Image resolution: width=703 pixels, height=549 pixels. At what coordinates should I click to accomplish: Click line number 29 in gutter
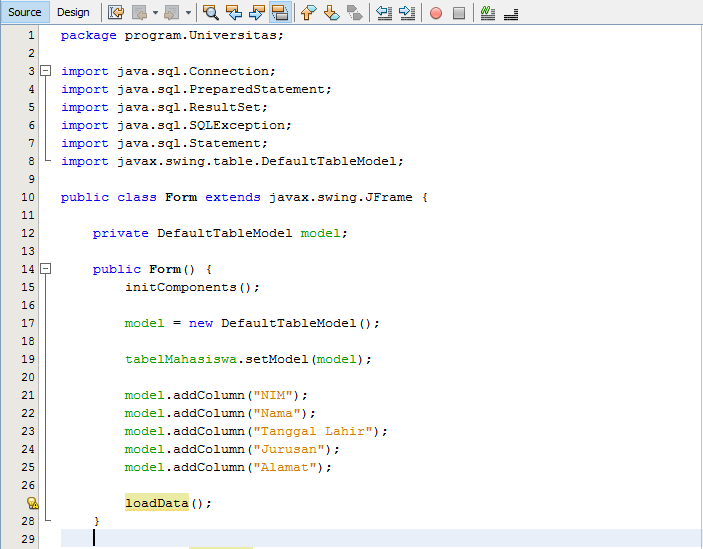coord(28,539)
